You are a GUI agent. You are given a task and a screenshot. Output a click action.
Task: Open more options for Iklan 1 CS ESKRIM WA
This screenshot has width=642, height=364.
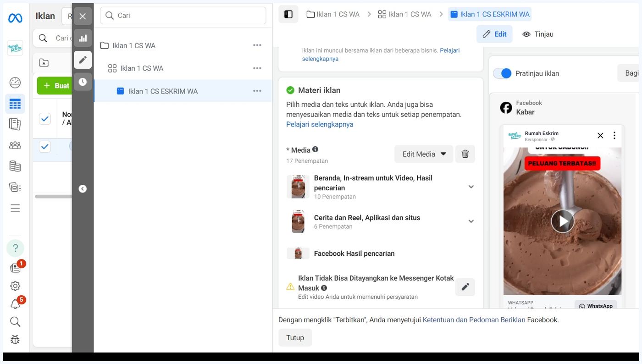pos(257,91)
